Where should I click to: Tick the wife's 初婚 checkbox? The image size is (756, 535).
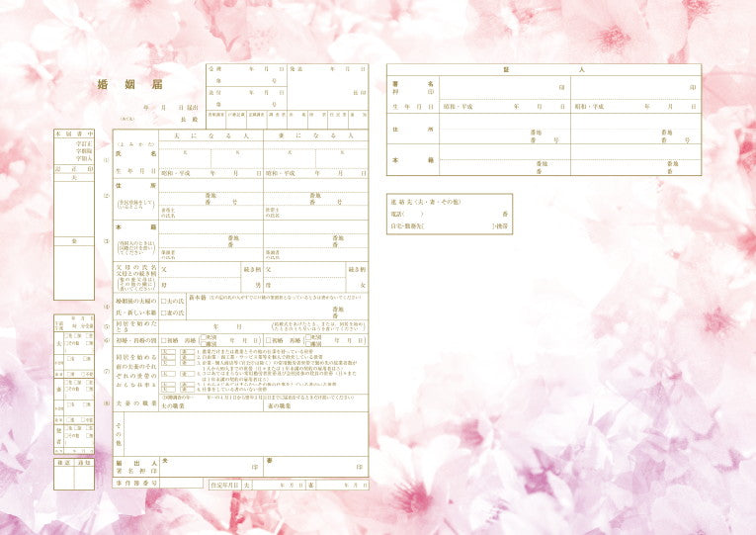[x=269, y=339]
